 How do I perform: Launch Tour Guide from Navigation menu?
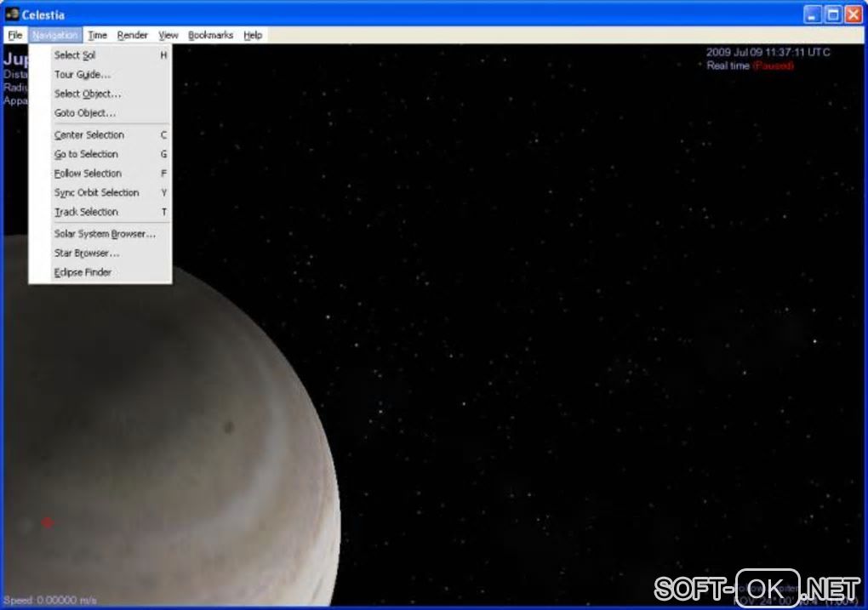(x=82, y=75)
